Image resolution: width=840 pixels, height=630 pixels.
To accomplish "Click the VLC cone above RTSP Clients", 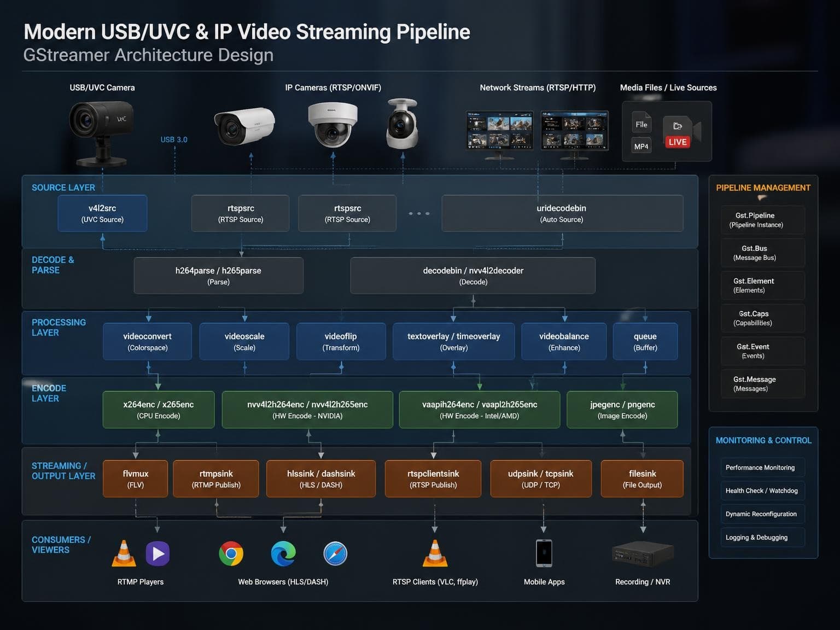I will [x=435, y=553].
